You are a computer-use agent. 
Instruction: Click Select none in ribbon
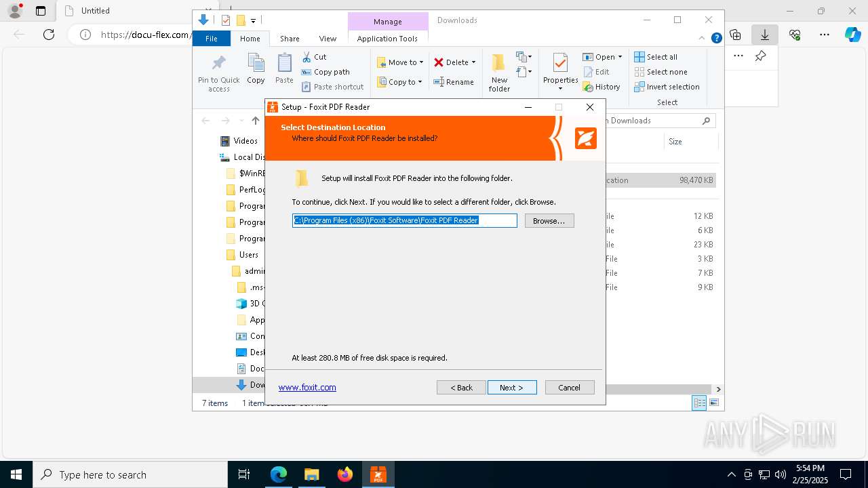click(x=660, y=72)
